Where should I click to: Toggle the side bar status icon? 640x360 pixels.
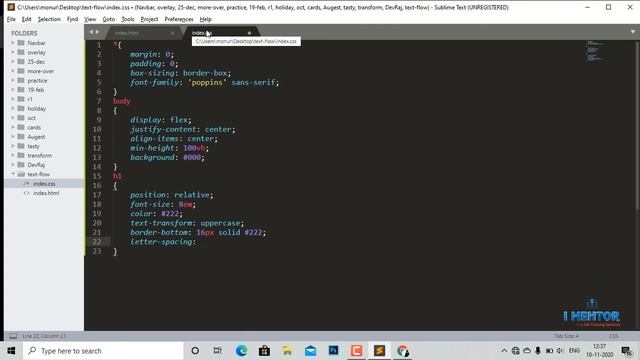tap(13, 336)
